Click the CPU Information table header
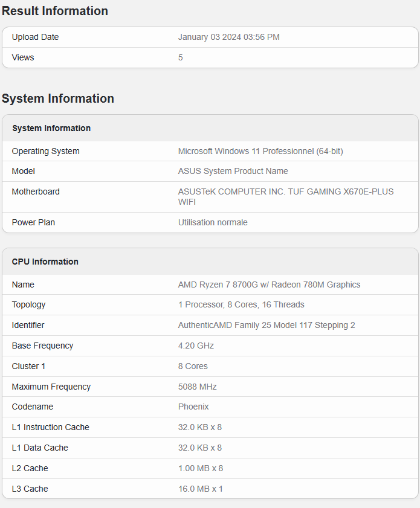The image size is (420, 508). 45,262
